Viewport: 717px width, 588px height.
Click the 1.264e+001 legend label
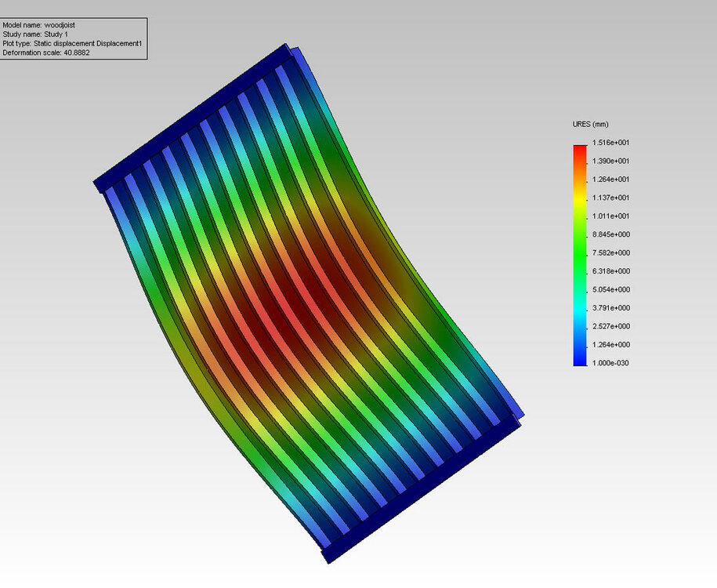pyautogui.click(x=610, y=180)
